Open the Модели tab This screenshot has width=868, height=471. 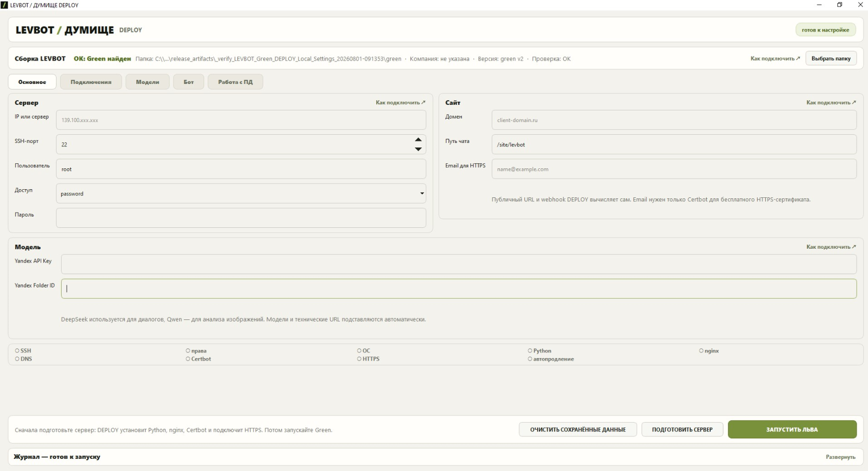[x=148, y=82]
